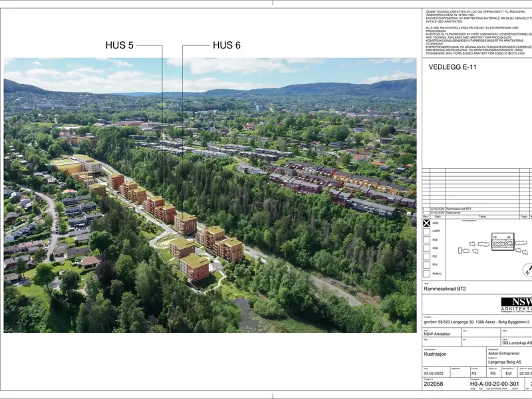Screen dimensions: 532x399
Task: Click the EM checked-by cell
Action: pyautogui.click(x=508, y=373)
